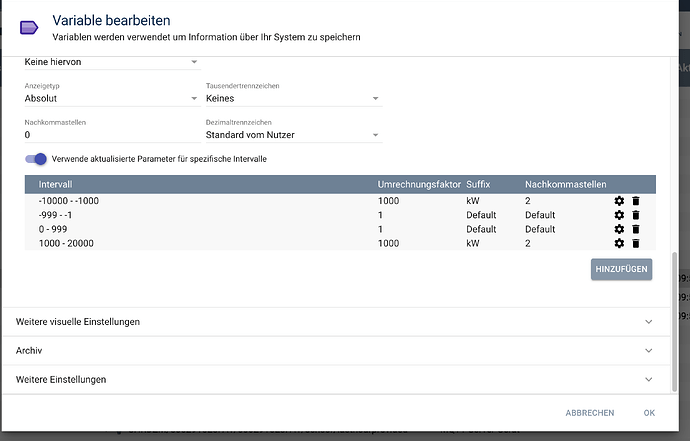Open settings gear for -10000 - -1000 interval

pos(619,201)
